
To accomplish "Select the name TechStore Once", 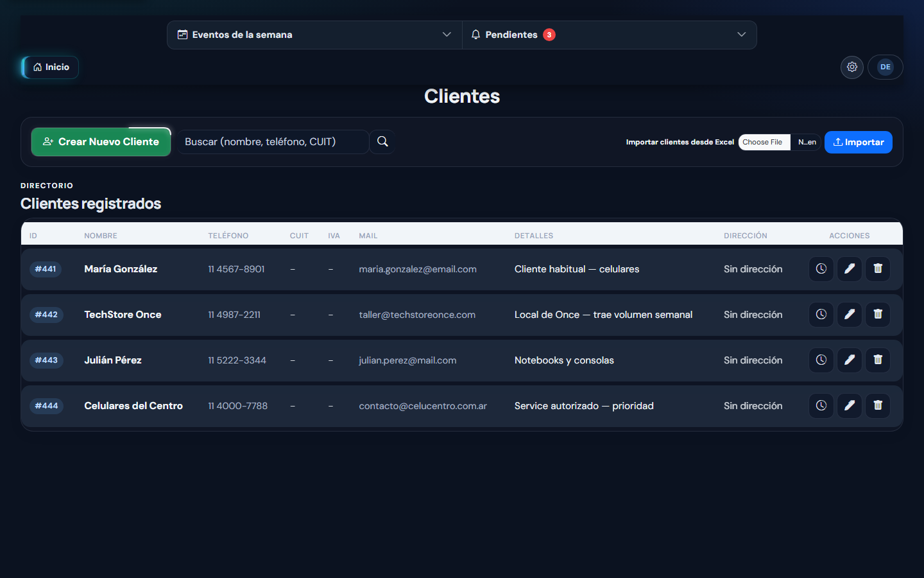I will [123, 315].
